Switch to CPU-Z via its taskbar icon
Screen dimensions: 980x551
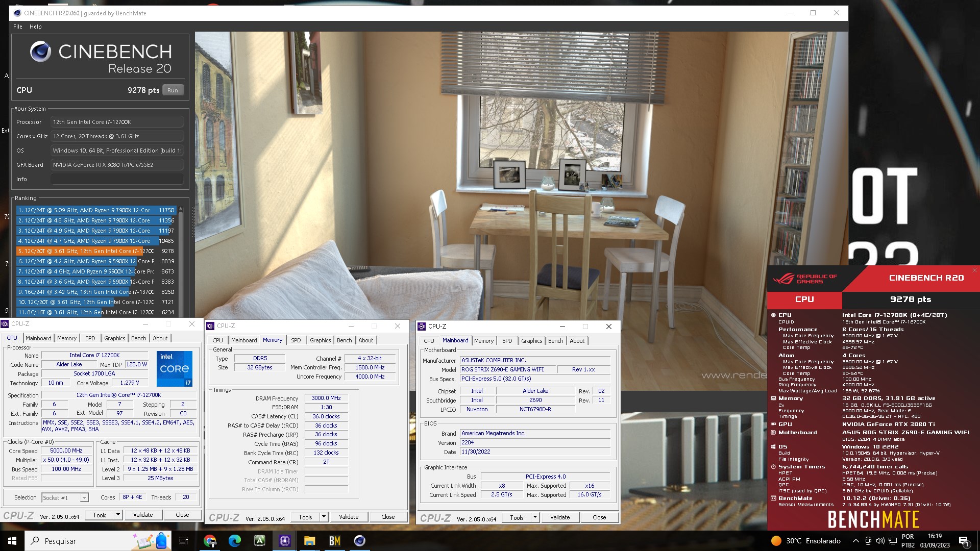[x=285, y=541]
